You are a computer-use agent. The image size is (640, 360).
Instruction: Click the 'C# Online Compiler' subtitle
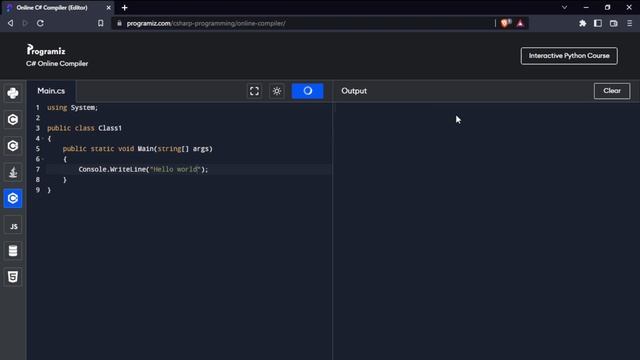57,64
